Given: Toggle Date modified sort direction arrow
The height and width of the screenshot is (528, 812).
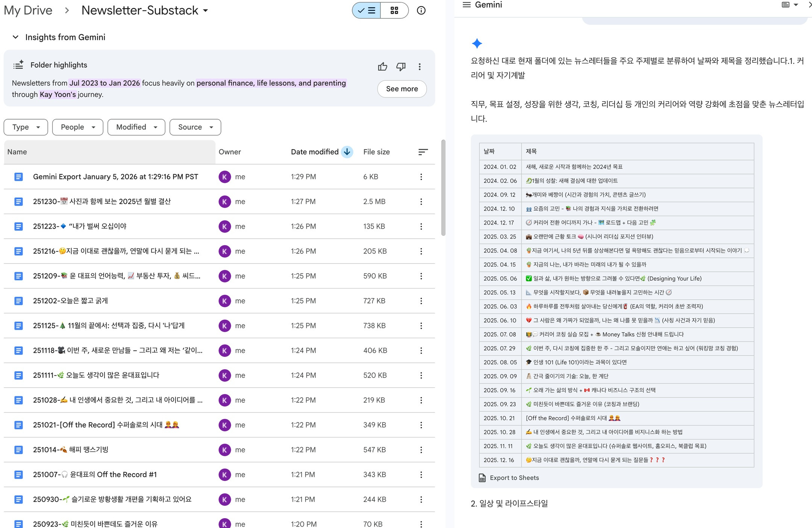Looking at the screenshot, I should 347,152.
